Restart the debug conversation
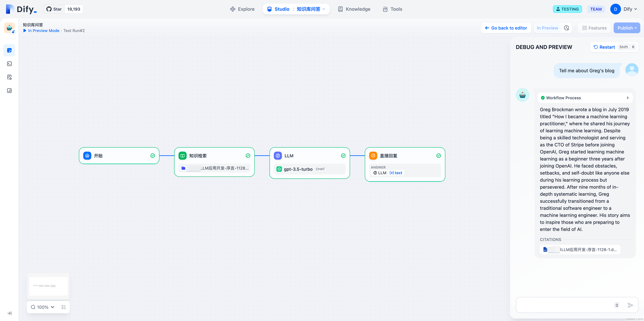Image resolution: width=644 pixels, height=321 pixels. click(604, 47)
